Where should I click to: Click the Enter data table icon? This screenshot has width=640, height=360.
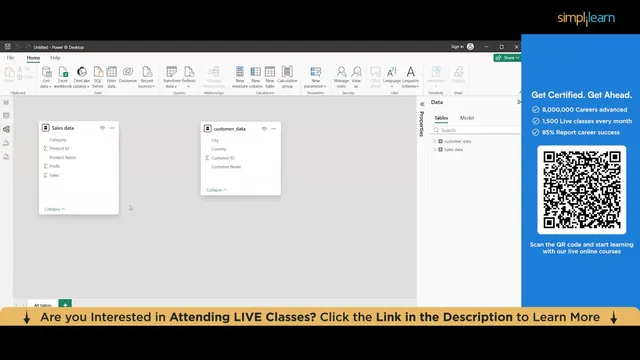[111, 77]
